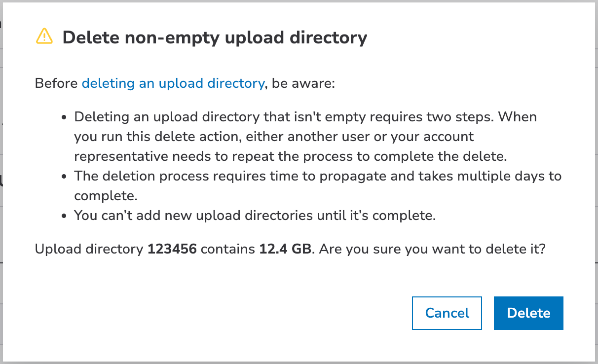The height and width of the screenshot is (364, 598).
Task: Confirm with the blue Delete button
Action: coord(528,313)
